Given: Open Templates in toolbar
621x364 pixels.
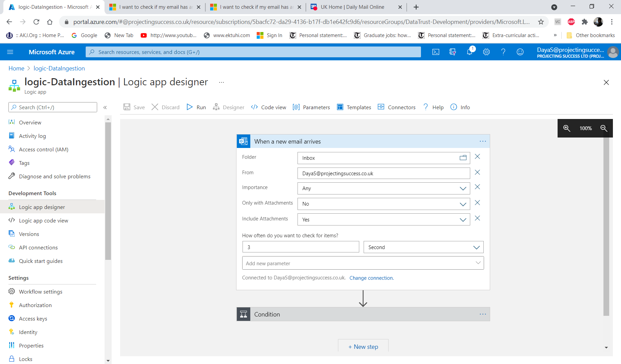Looking at the screenshot, I should (354, 107).
